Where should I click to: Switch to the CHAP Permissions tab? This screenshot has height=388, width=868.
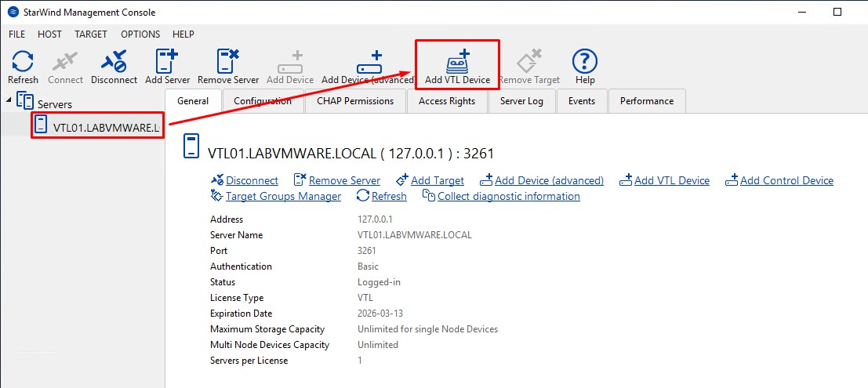[x=355, y=101]
